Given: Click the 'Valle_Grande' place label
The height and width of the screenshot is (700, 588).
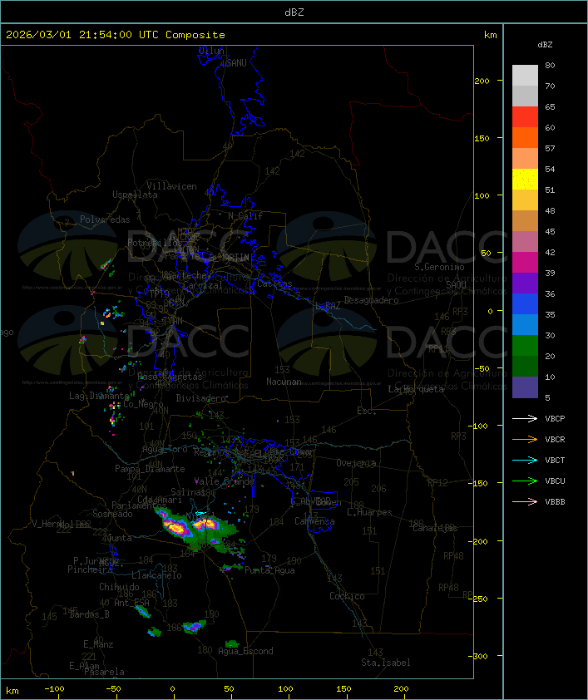Looking at the screenshot, I should 224,481.
